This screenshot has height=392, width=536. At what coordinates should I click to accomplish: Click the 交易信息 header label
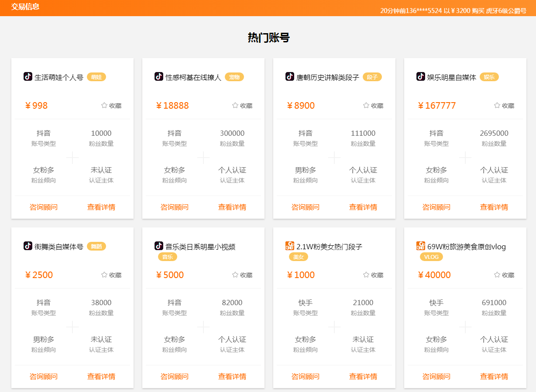click(x=25, y=7)
